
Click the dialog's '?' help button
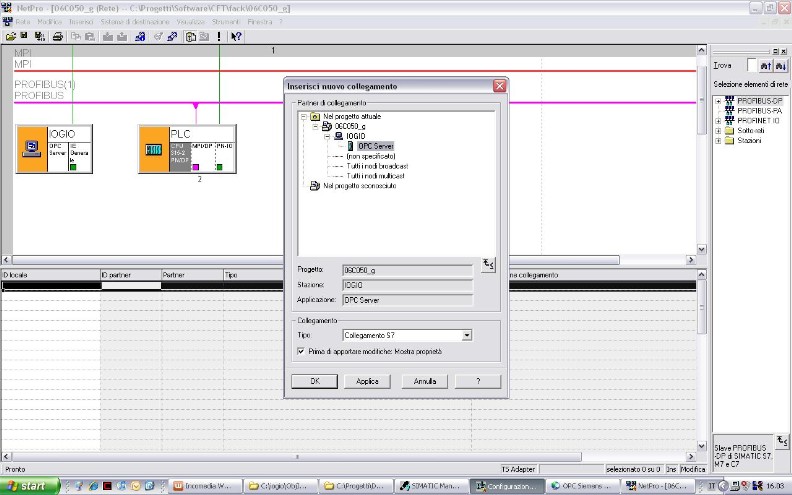point(478,381)
